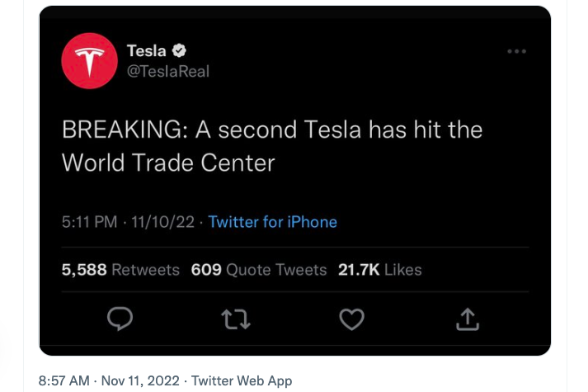Retweet using the arrows icon
Image resolution: width=588 pixels, height=392 pixels.
pyautogui.click(x=236, y=319)
